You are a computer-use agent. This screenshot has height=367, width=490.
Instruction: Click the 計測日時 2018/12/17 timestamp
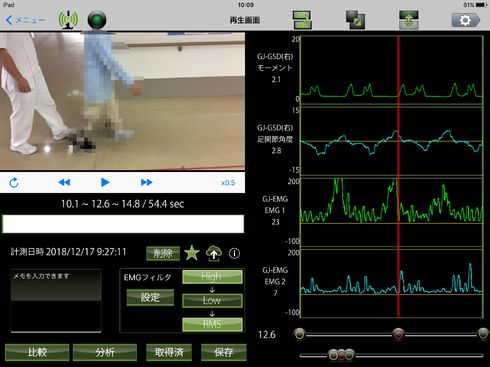pyautogui.click(x=69, y=252)
